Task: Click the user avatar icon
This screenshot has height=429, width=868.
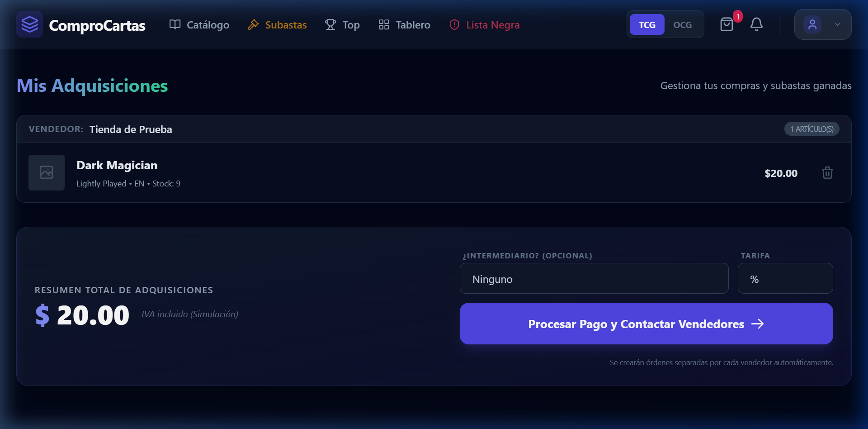Action: pos(812,24)
